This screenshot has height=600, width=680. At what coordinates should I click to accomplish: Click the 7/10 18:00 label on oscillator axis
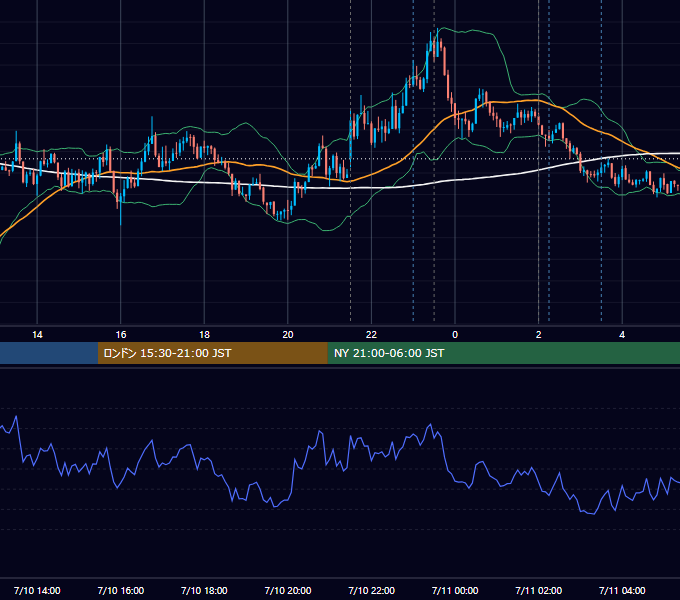coord(204,590)
